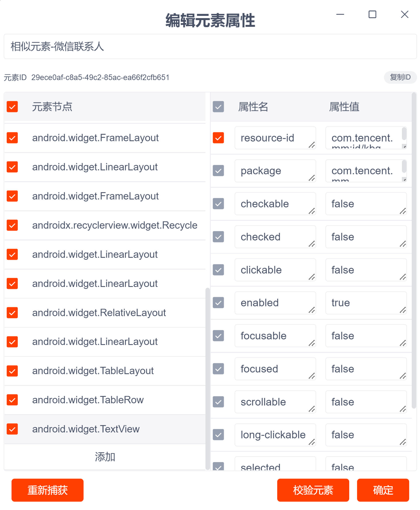
Task: Click the attribute panel vertical scrollbar
Action: [414, 251]
